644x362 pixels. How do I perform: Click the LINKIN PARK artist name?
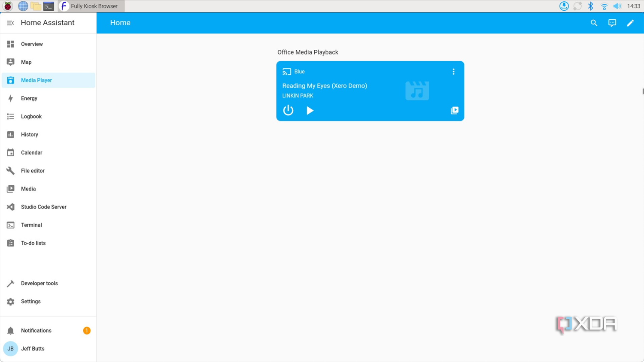click(x=298, y=96)
